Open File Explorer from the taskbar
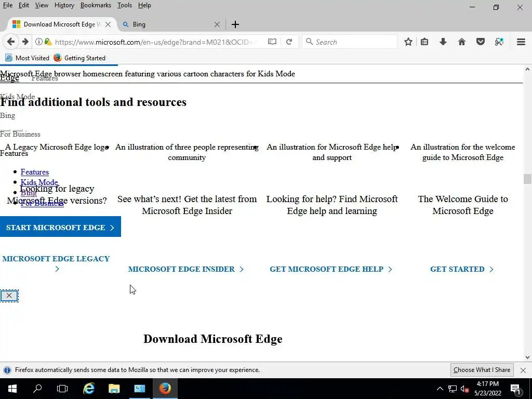The height and width of the screenshot is (399, 532). [114, 389]
